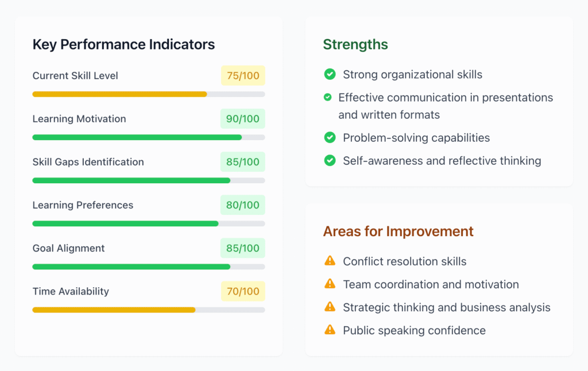588x371 pixels.
Task: Select the 70/100 Time Availability badge
Action: click(x=243, y=291)
